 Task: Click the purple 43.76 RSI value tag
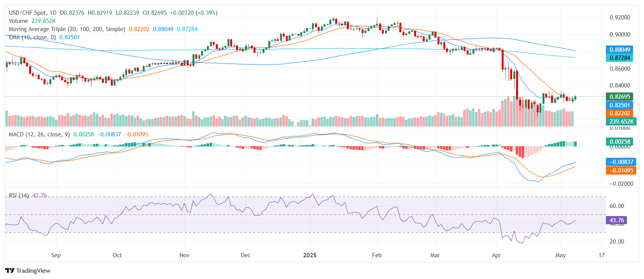pos(616,220)
